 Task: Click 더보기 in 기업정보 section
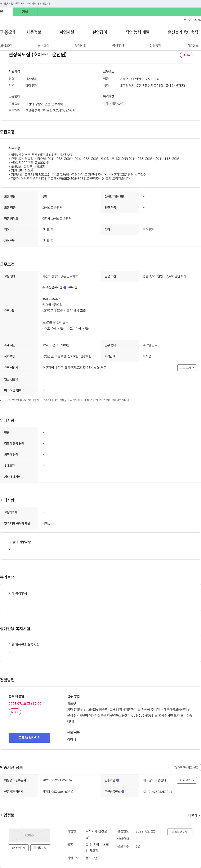[x=194, y=815]
